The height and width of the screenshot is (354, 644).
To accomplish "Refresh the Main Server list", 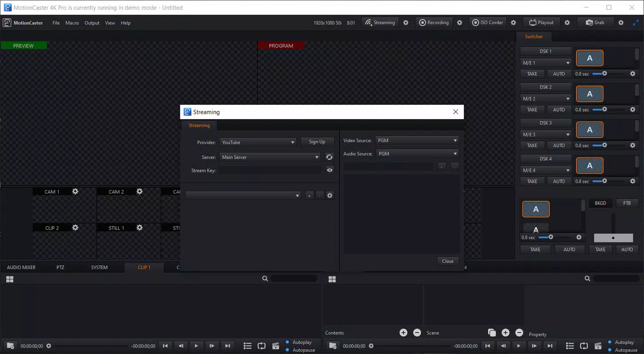I will tap(330, 157).
